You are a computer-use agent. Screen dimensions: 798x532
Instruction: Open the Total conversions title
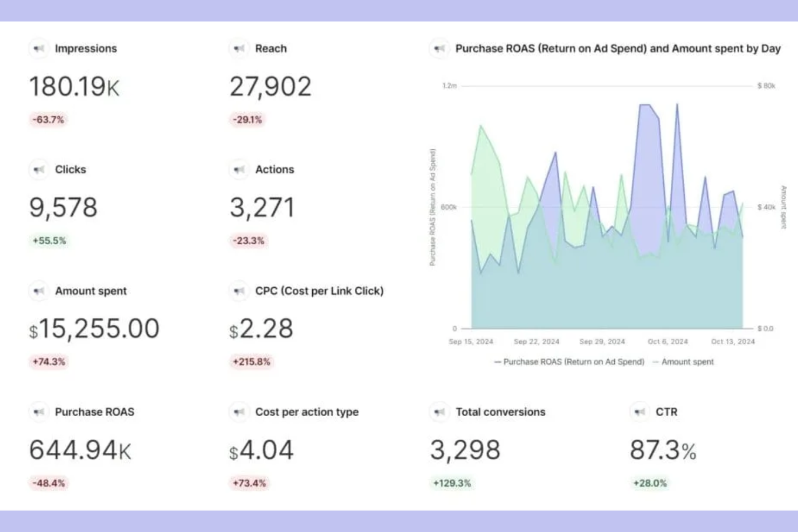pos(500,412)
